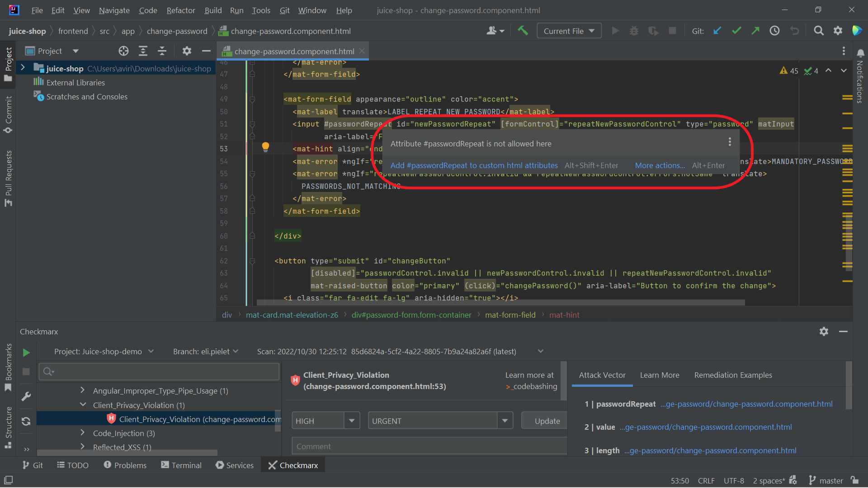Click the Update button in Checkmarx panel
Screen dimensions: 868x488
click(x=545, y=421)
